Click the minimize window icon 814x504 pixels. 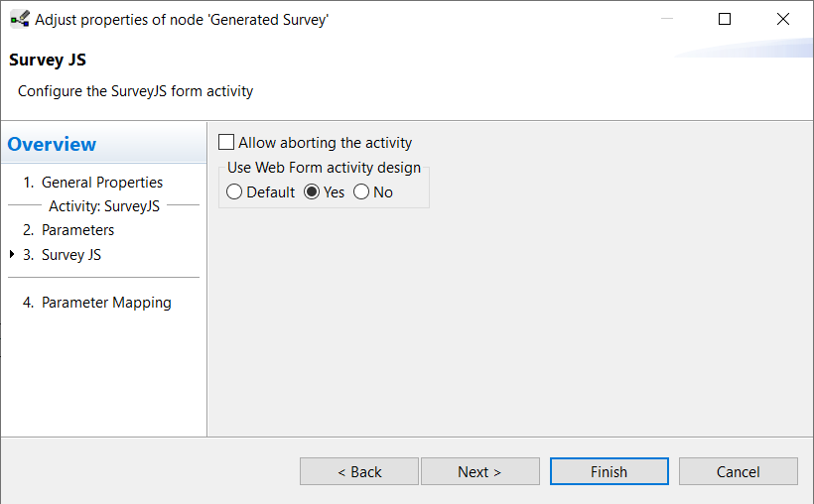coord(667,19)
